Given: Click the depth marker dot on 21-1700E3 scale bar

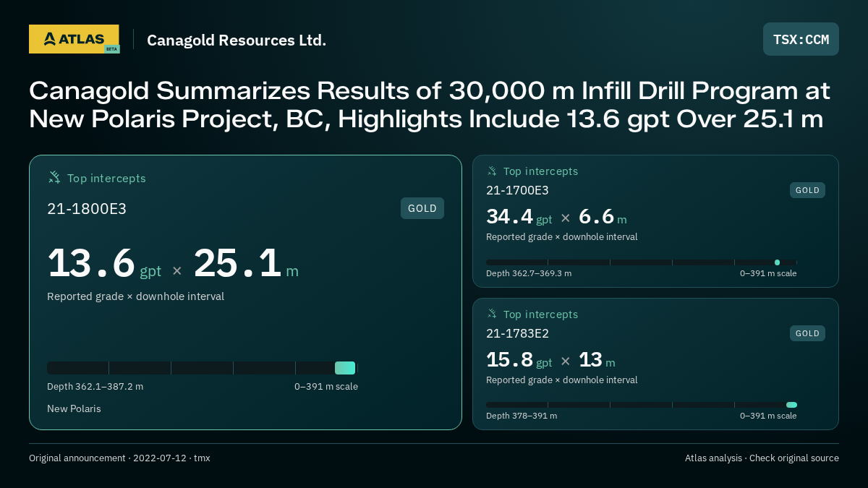Looking at the screenshot, I should tap(777, 262).
